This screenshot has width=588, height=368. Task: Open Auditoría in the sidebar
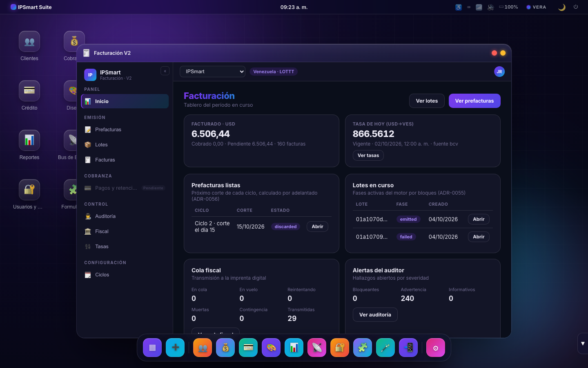pyautogui.click(x=125, y=216)
